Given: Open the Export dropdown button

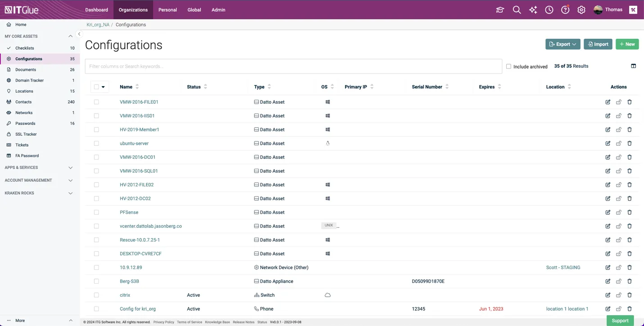Looking at the screenshot, I should [562, 44].
